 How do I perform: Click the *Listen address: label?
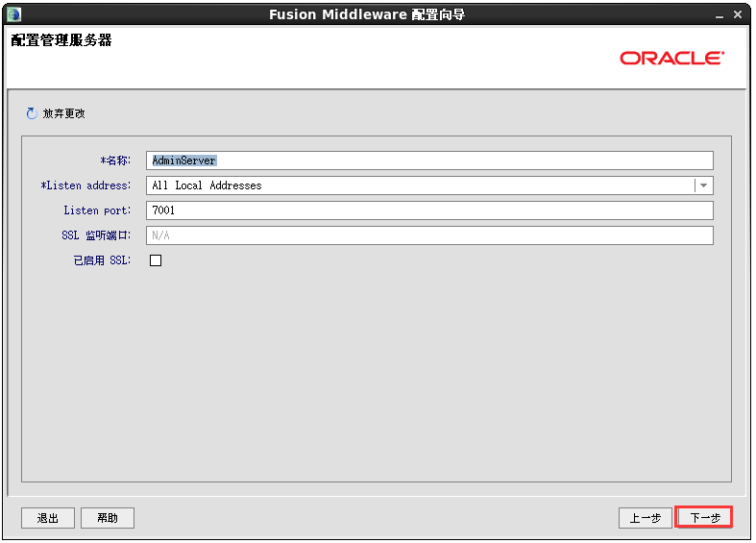(x=85, y=185)
